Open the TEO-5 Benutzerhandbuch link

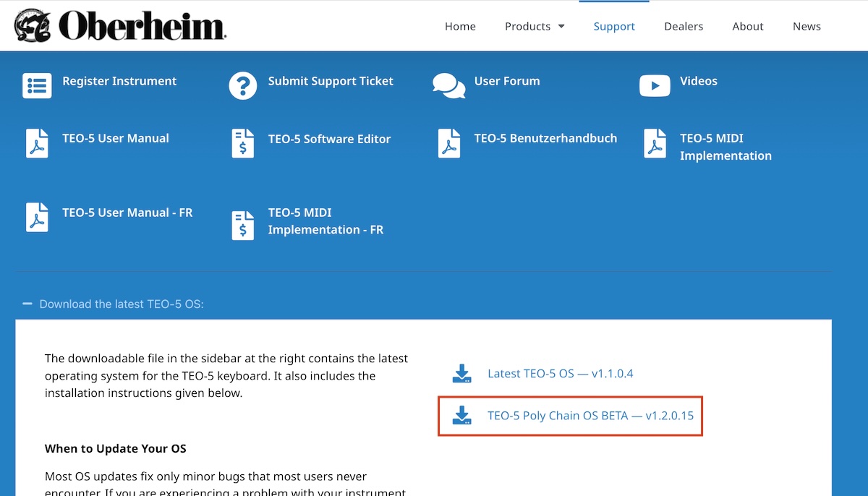[x=545, y=138]
